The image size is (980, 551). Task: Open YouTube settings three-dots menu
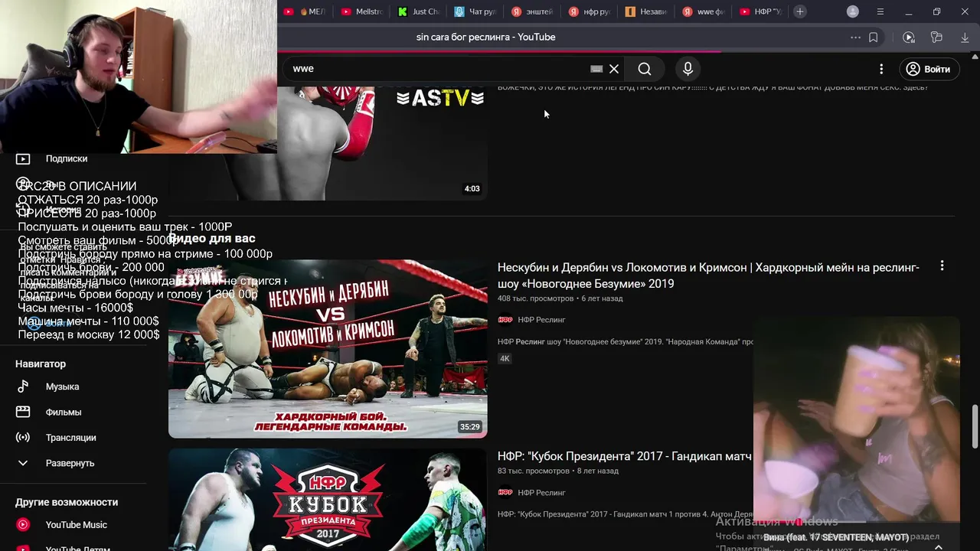881,69
